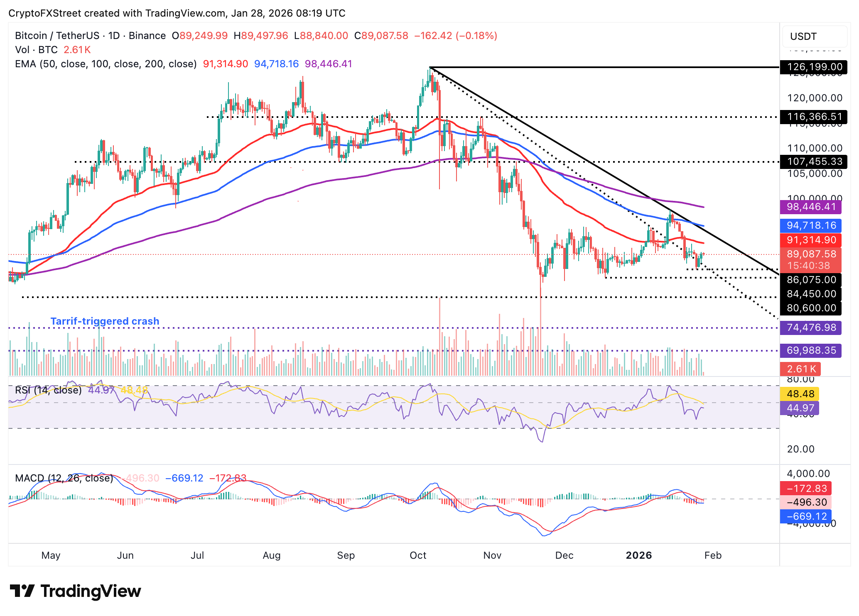Click the TradingView logo icon

[22, 591]
